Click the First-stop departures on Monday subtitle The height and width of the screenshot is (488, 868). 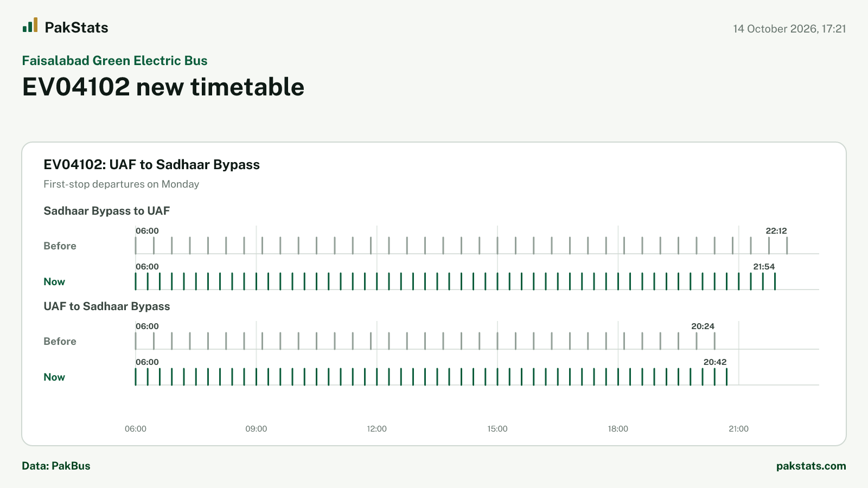coord(121,184)
